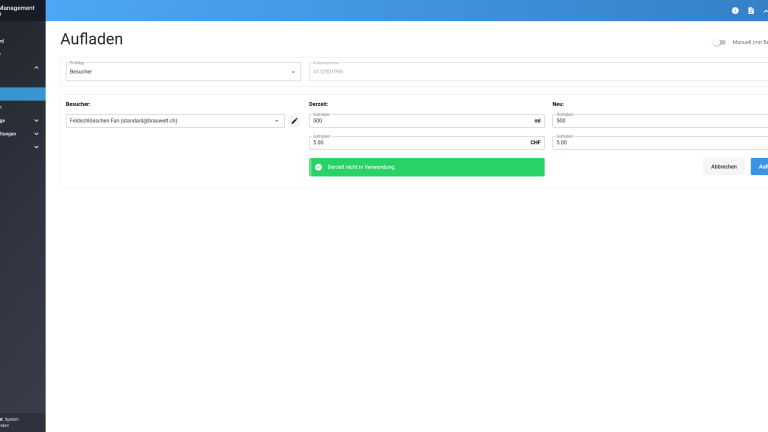The image size is (768, 432).
Task: Expand the lowest sidebar chevron section
Action: [x=36, y=147]
